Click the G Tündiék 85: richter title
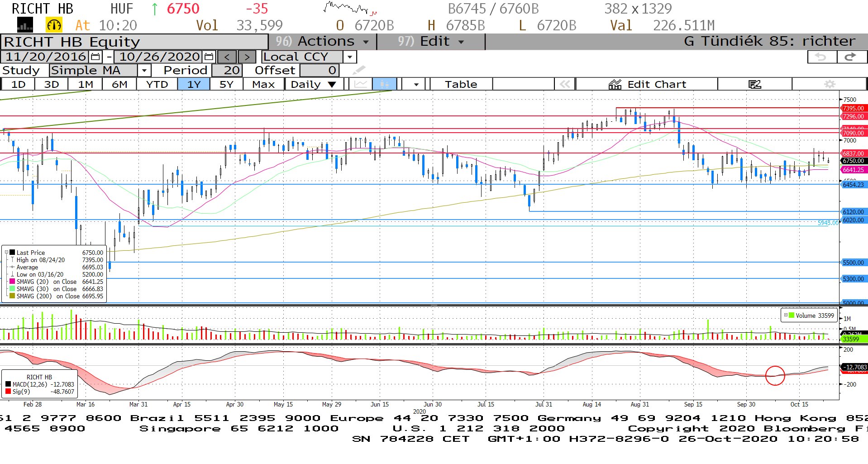The image size is (868, 464). pos(769,42)
